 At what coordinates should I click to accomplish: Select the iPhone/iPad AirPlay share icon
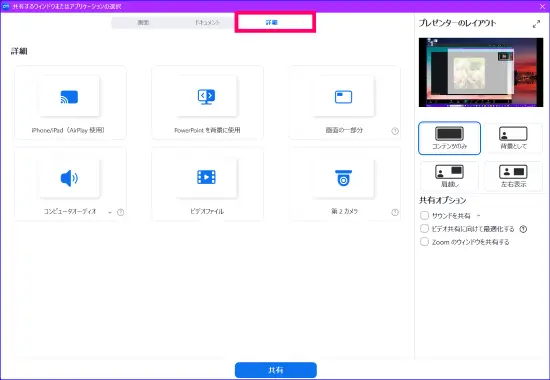[x=69, y=96]
